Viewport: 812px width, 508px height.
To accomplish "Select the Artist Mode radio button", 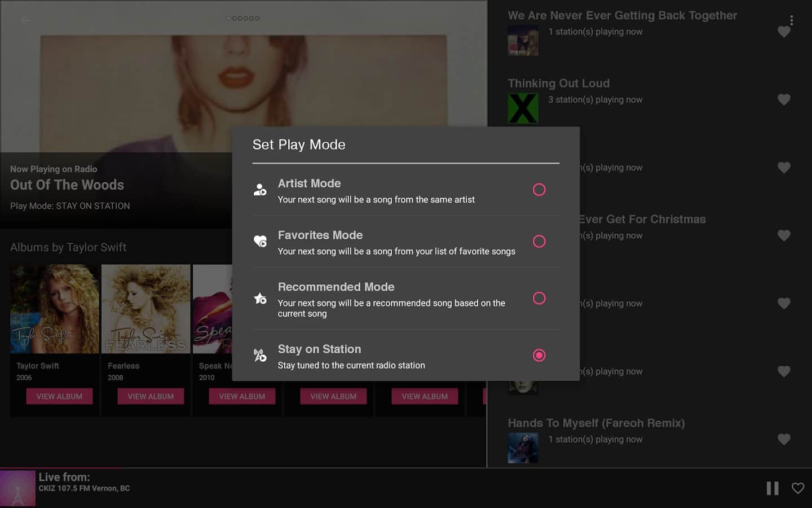I will pyautogui.click(x=539, y=190).
